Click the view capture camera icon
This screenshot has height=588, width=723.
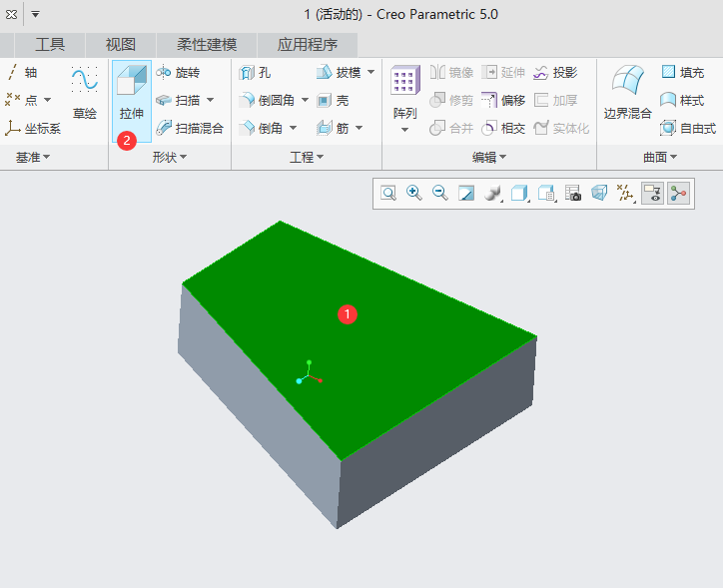[x=572, y=193]
